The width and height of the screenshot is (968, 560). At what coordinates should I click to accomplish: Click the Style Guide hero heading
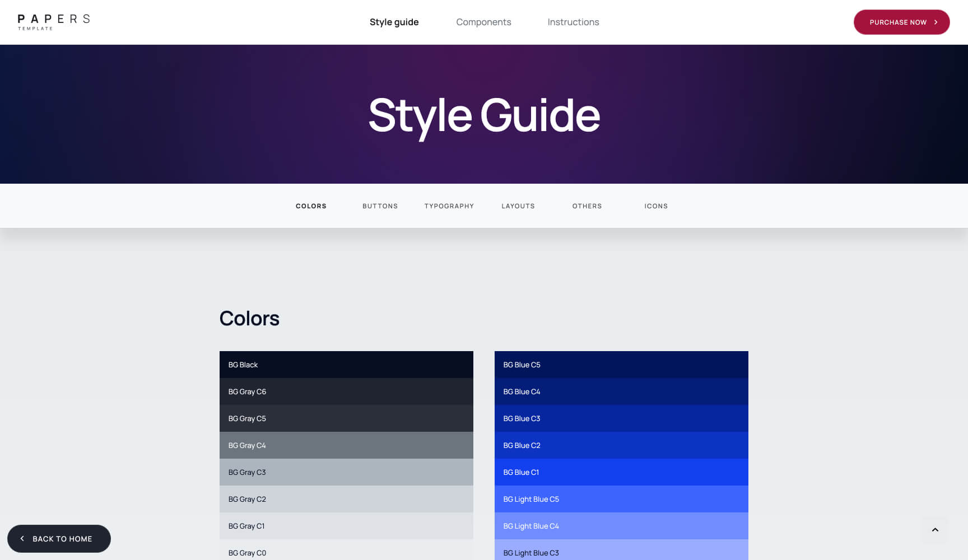coord(484,116)
